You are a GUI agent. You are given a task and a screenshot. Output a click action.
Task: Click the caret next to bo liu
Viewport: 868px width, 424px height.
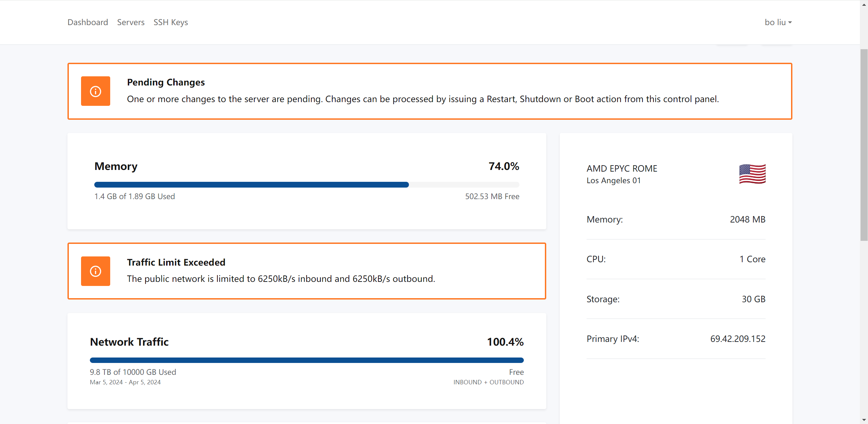point(790,23)
